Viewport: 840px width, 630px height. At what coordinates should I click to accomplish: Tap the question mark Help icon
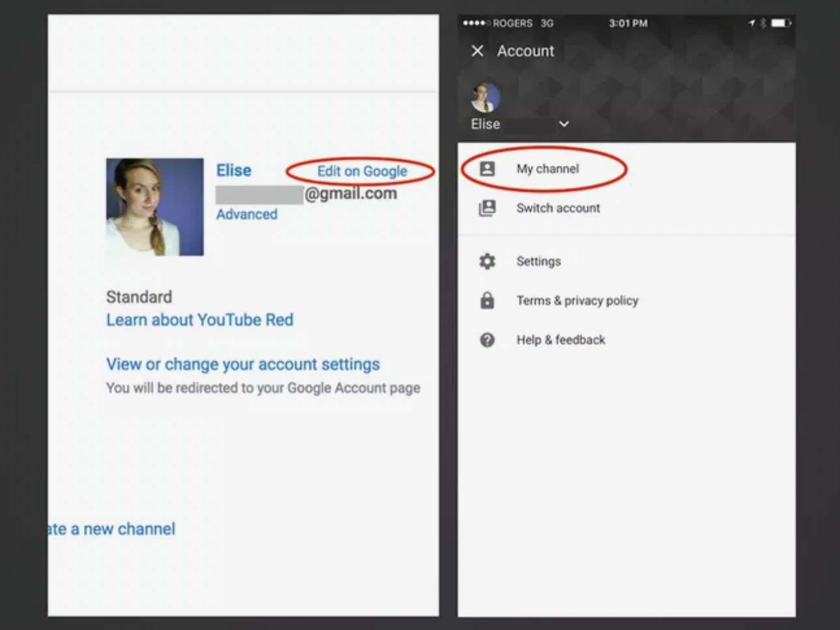[487, 340]
